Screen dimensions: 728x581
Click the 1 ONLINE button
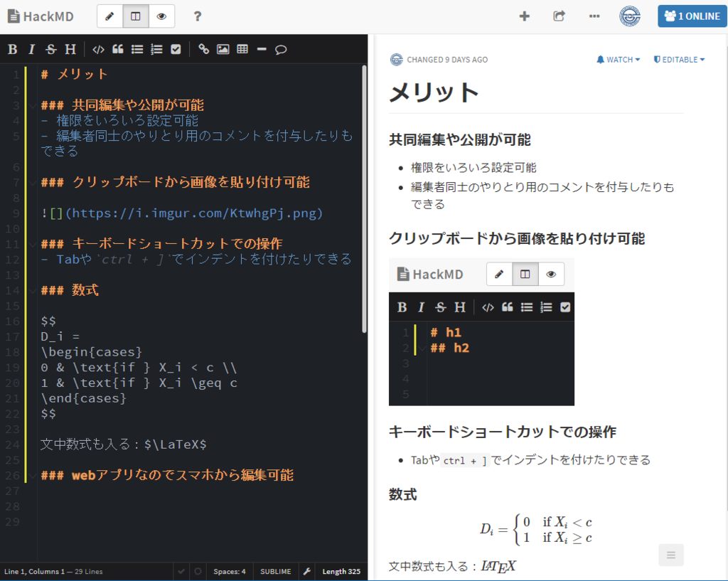692,16
